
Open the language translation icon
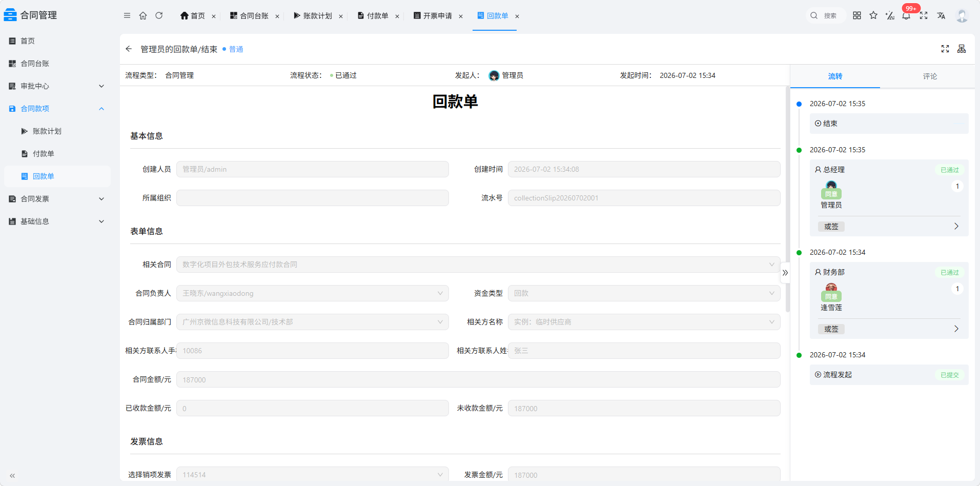pyautogui.click(x=941, y=15)
